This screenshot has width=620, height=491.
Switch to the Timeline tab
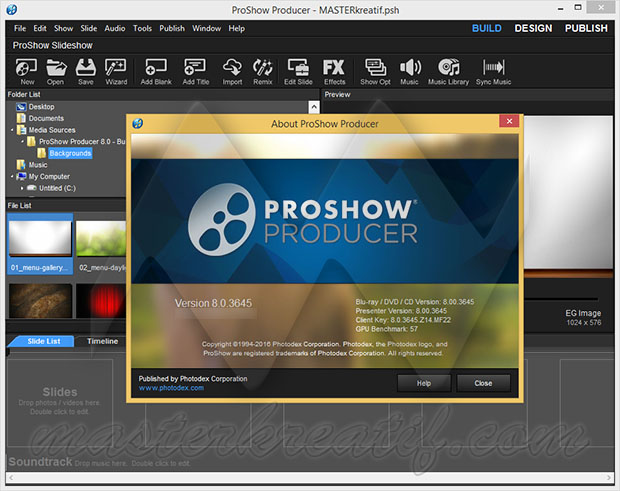(102, 341)
